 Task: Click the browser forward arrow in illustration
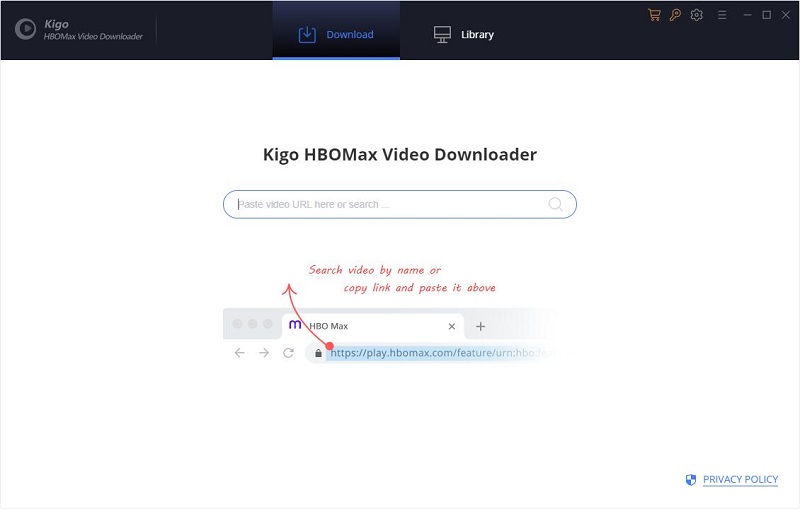[x=264, y=353]
